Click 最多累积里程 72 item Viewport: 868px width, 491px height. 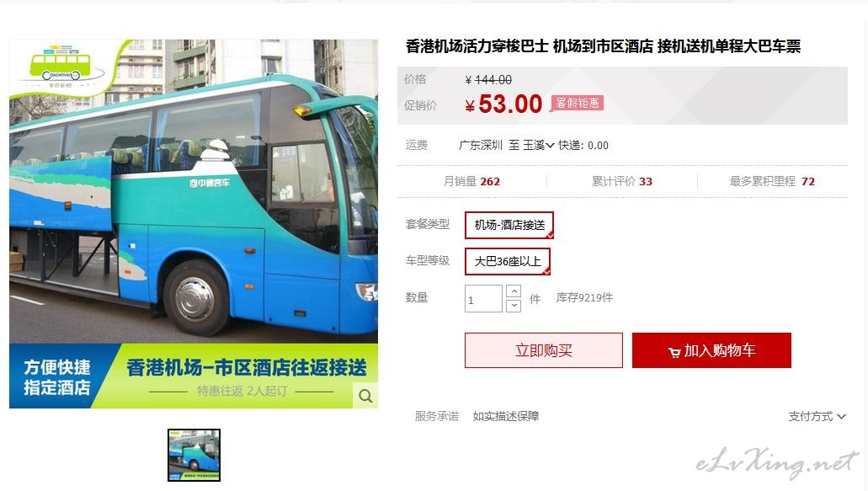(x=772, y=182)
